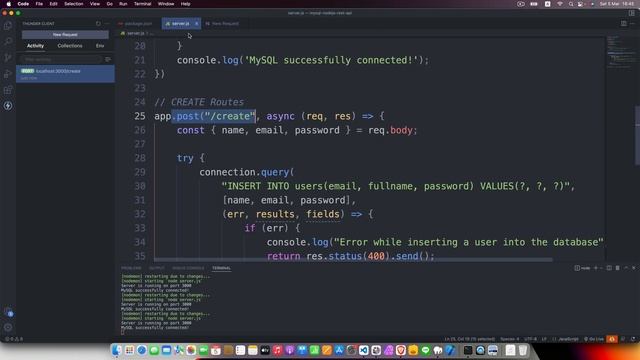Click the filter activity input field
The image size is (640, 360).
[61, 60]
